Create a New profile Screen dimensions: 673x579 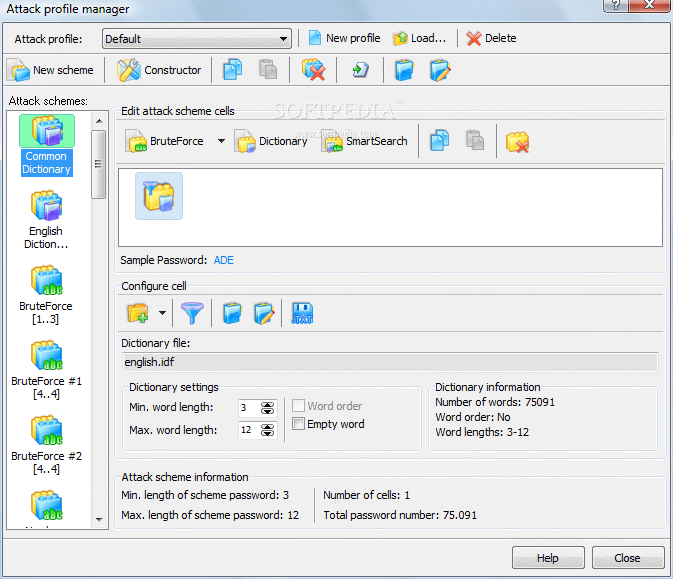[x=344, y=38]
